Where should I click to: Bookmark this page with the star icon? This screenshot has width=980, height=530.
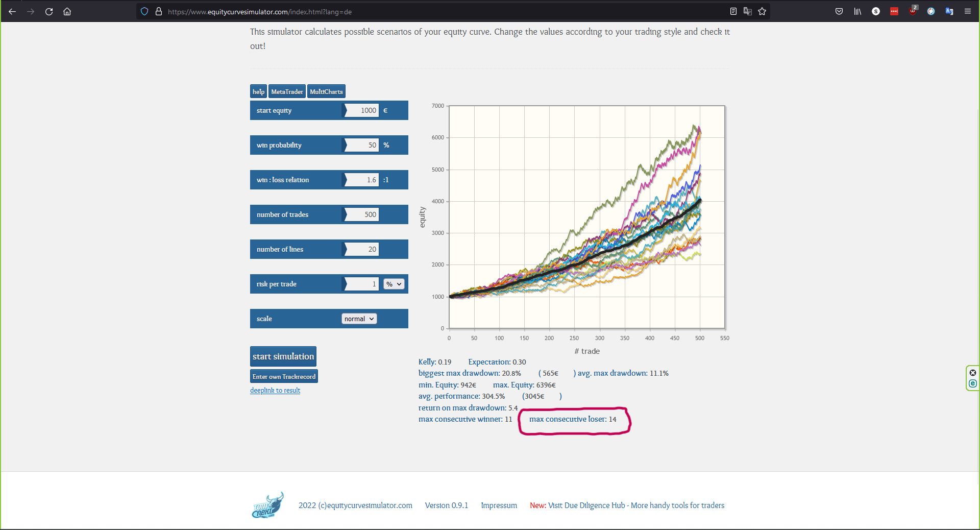[x=762, y=11]
